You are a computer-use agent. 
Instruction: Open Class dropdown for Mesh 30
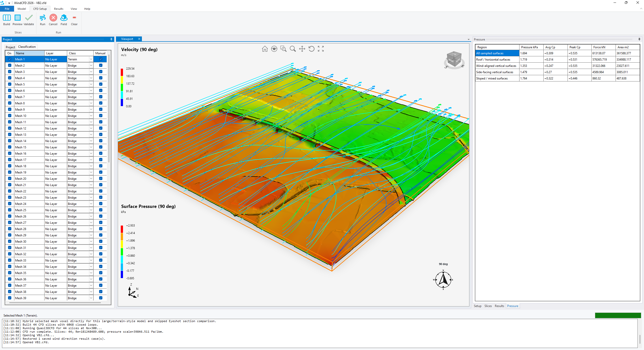click(x=91, y=241)
